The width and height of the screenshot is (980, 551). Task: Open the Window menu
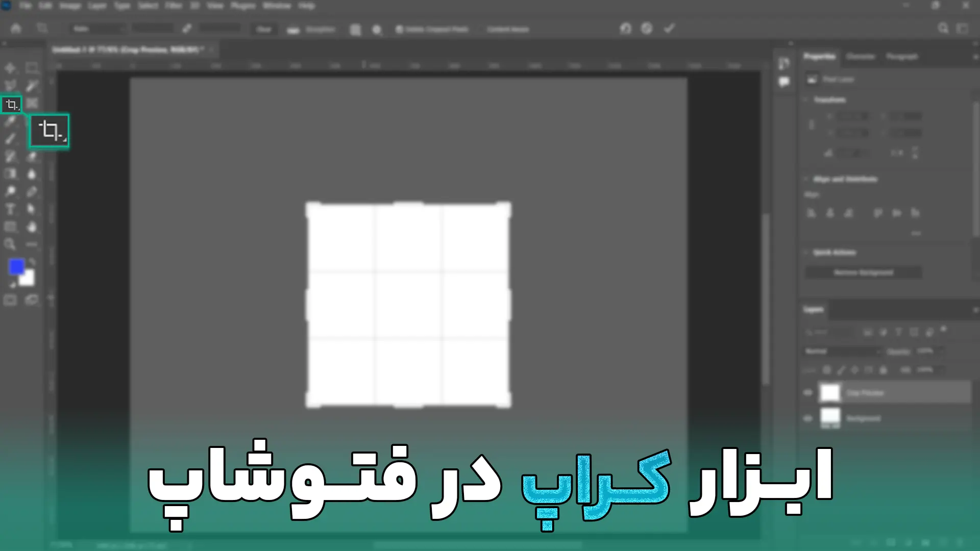(277, 6)
